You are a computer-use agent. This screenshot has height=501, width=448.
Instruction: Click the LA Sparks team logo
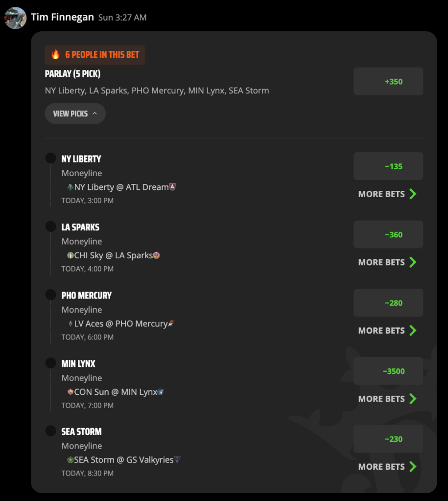(156, 255)
